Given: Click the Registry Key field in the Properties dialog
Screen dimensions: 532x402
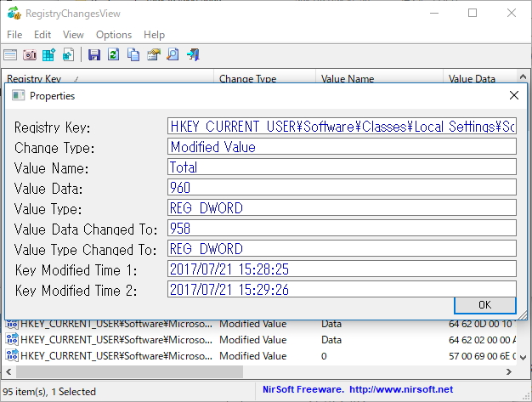Looking at the screenshot, I should click(x=342, y=127).
